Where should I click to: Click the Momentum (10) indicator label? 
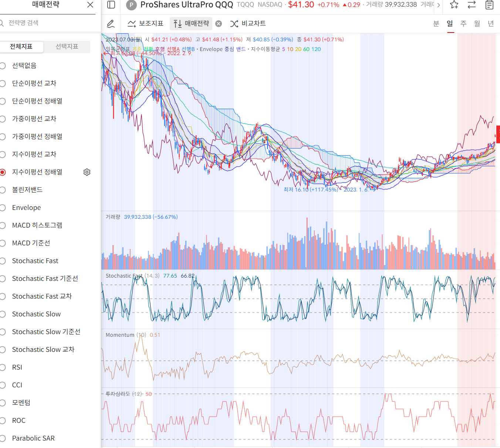(x=126, y=335)
